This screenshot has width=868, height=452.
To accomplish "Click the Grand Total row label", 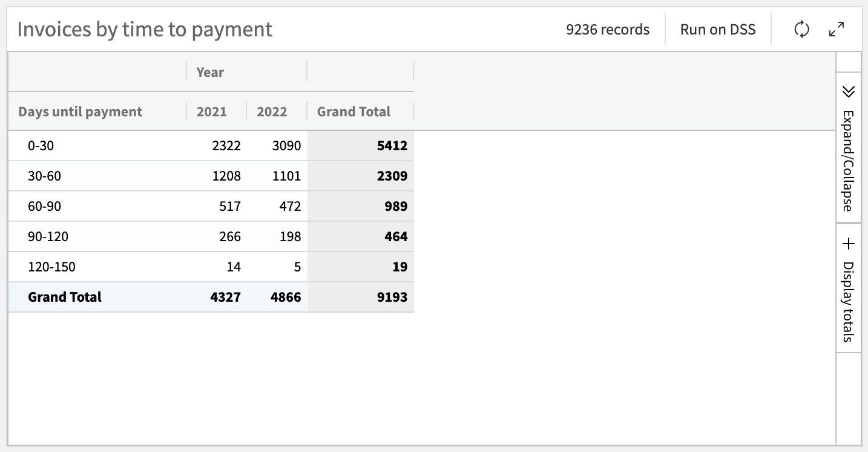I will click(x=64, y=297).
